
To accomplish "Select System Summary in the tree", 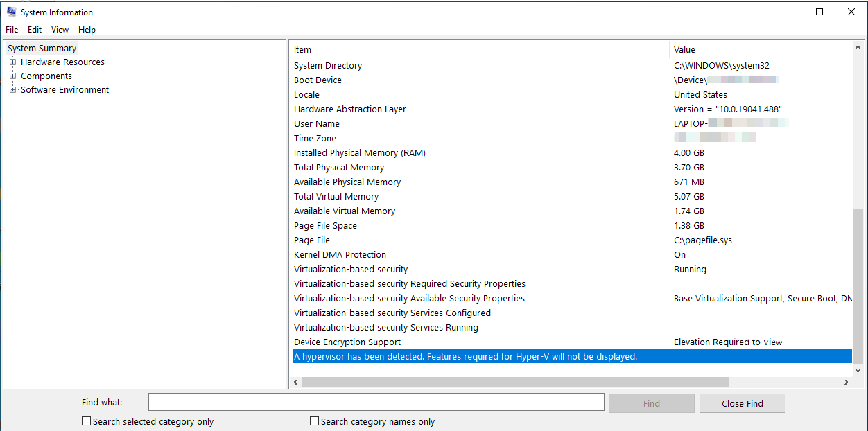I will [42, 49].
